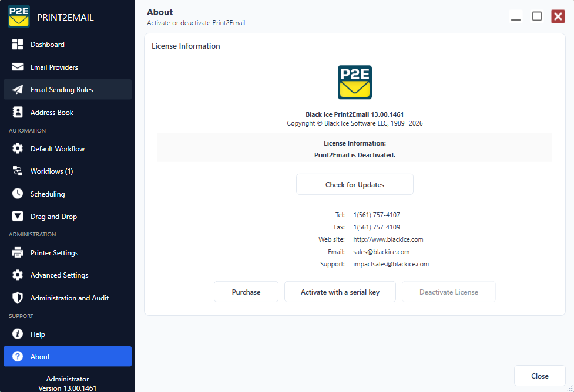This screenshot has height=392, width=574.
Task: Open the Help page
Action: click(68, 334)
